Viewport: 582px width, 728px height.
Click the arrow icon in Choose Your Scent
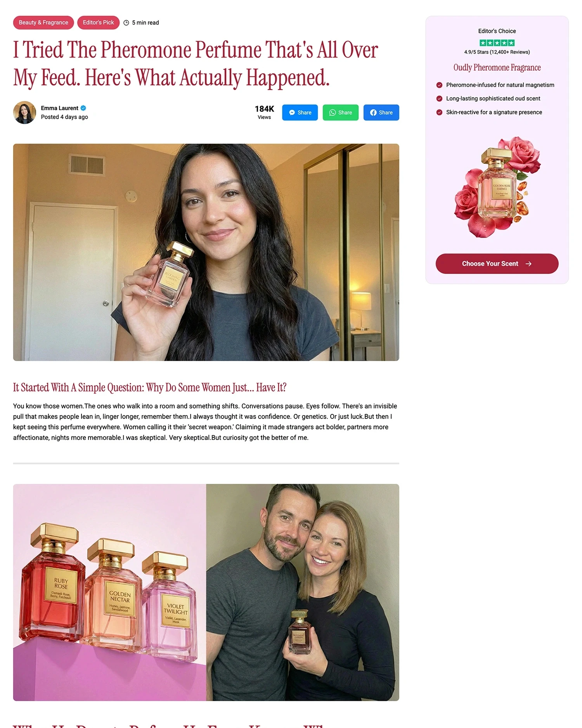(x=528, y=264)
